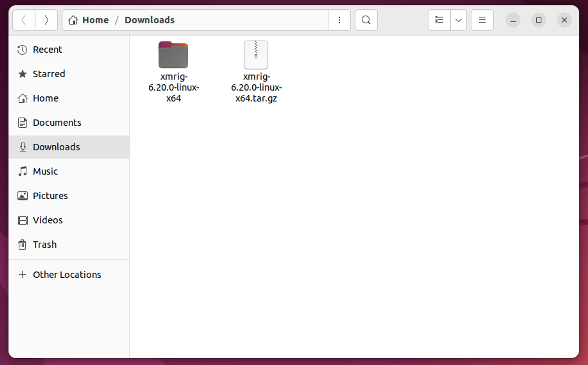This screenshot has width=588, height=365.
Task: Open path bar three-dot menu
Action: pyautogui.click(x=339, y=20)
